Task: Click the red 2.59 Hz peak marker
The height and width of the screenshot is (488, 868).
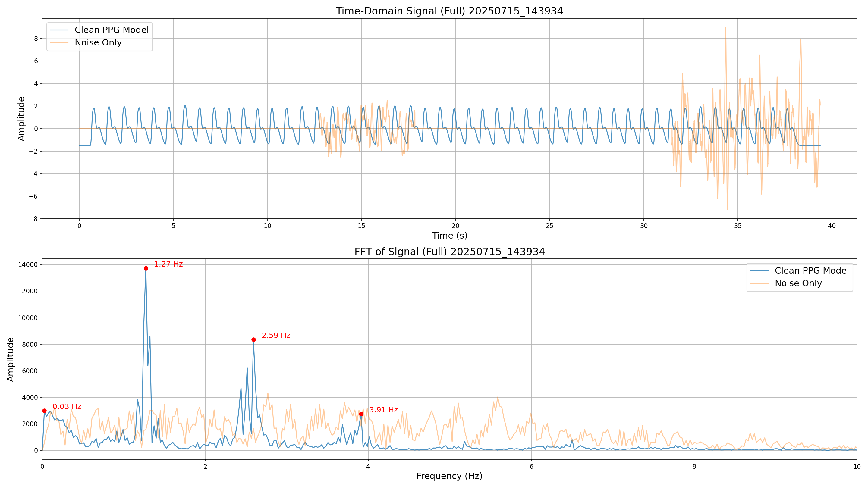Action: (x=254, y=339)
